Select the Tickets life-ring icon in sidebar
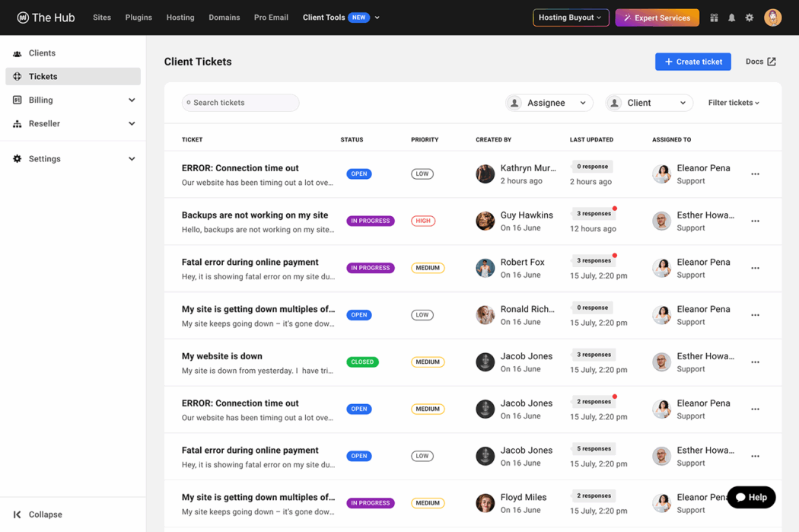Screen dimensions: 799x532 pyautogui.click(x=17, y=76)
